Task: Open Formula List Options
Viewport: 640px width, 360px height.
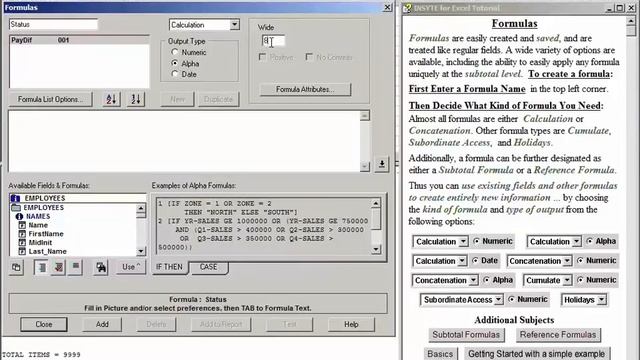Action: [x=51, y=99]
